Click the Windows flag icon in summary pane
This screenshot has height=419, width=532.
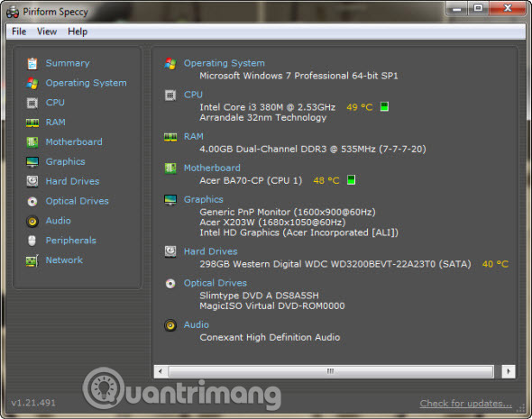(x=170, y=63)
